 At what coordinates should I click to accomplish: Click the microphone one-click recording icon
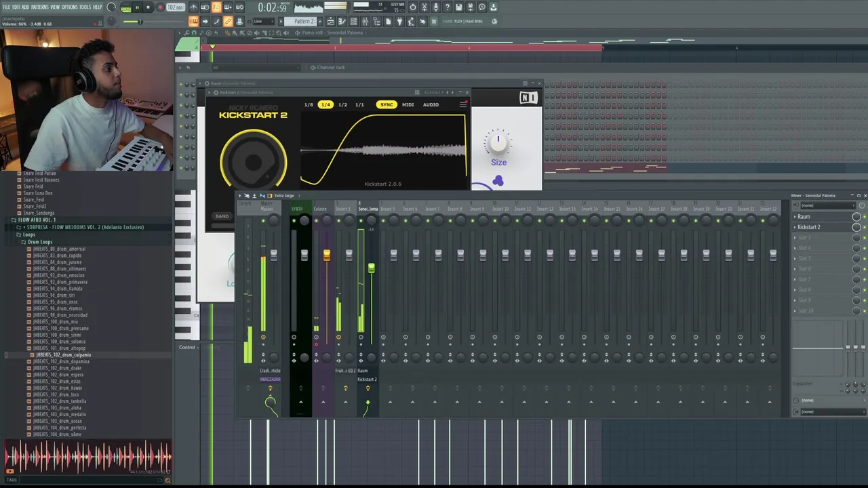(x=436, y=7)
